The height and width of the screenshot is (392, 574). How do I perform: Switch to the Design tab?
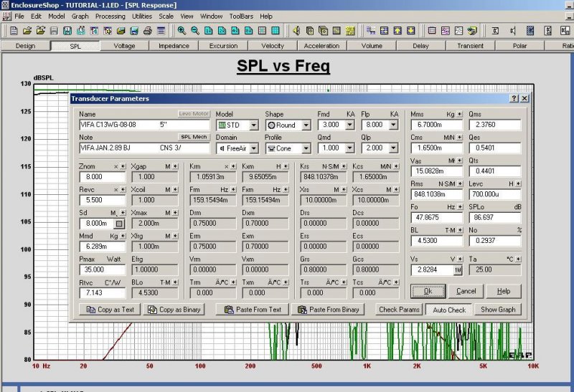[x=26, y=46]
